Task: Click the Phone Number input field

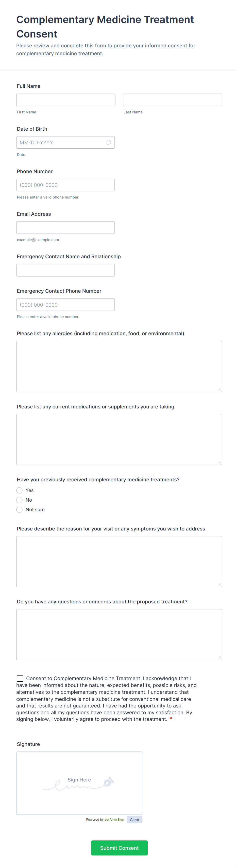Action: click(65, 185)
